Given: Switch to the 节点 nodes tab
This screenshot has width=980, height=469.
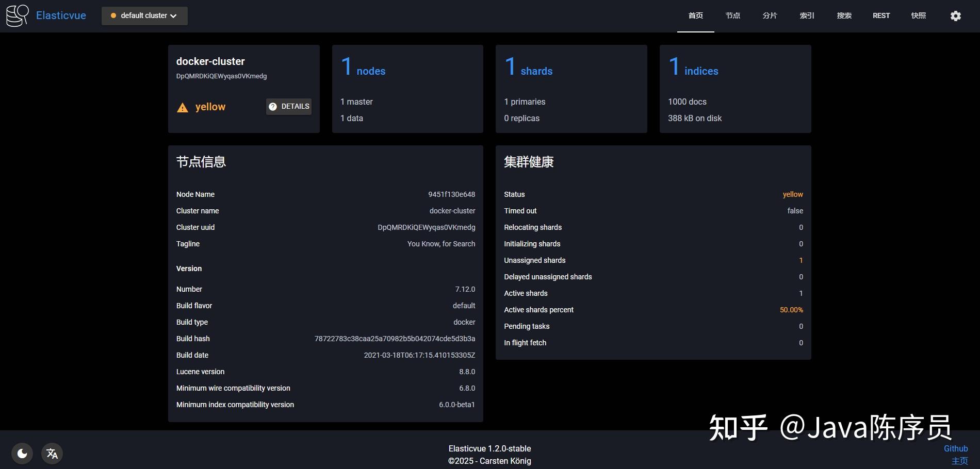Looking at the screenshot, I should point(732,15).
